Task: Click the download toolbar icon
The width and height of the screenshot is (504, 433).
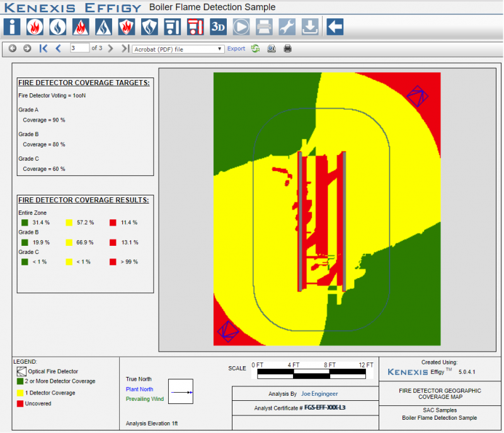Action: (x=310, y=27)
